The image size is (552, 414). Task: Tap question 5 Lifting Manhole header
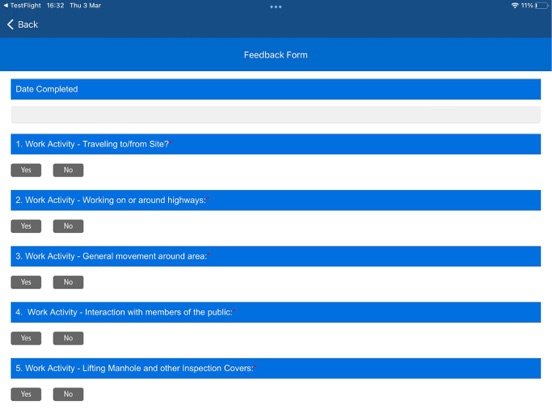tap(276, 368)
